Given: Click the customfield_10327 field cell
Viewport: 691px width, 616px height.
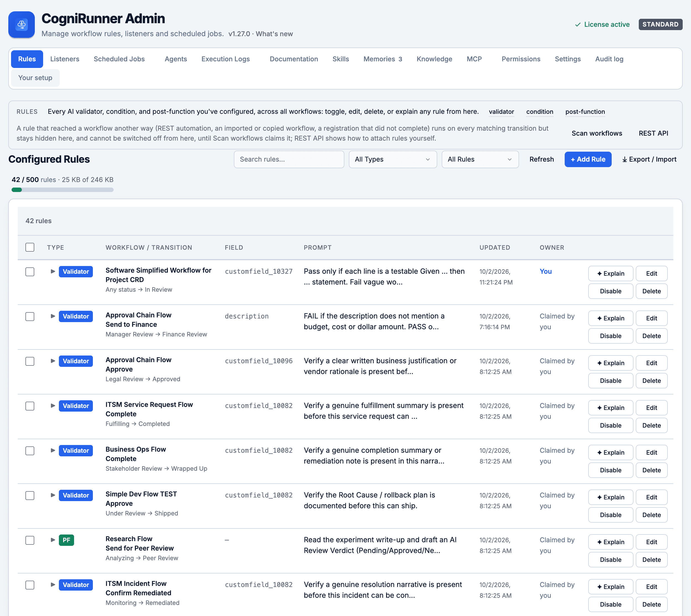Looking at the screenshot, I should [x=259, y=272].
